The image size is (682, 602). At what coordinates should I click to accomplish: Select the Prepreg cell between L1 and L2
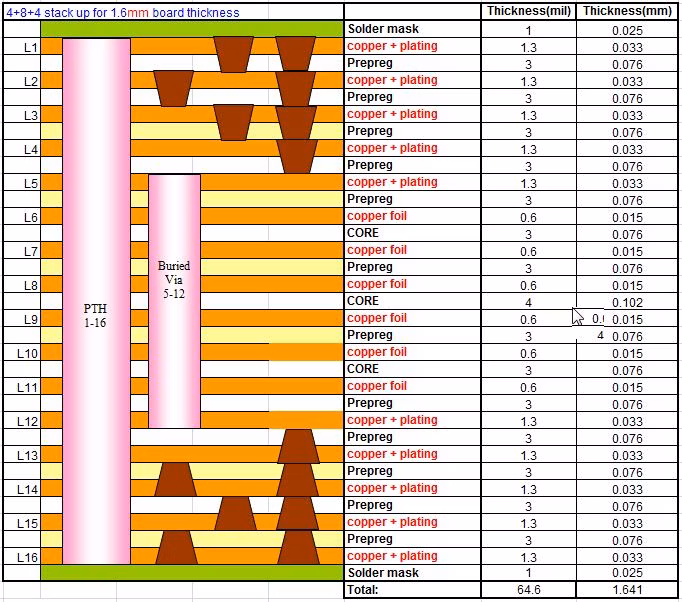click(412, 63)
